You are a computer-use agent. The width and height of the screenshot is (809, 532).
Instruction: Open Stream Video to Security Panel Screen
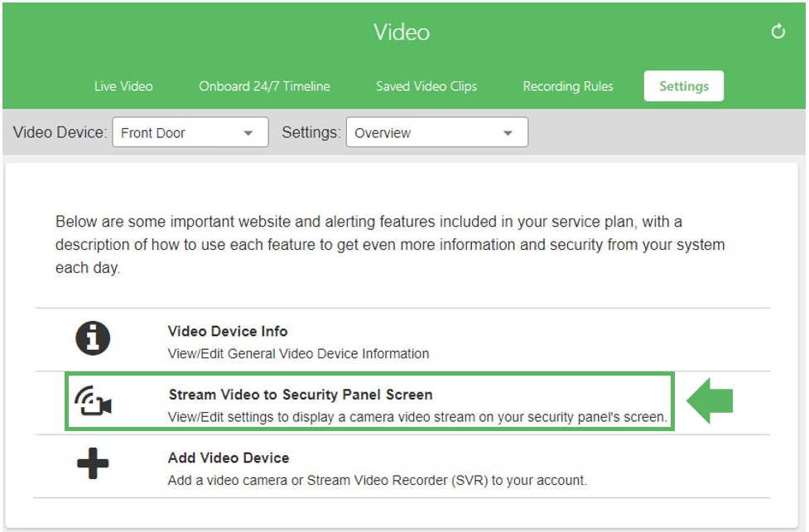[301, 395]
